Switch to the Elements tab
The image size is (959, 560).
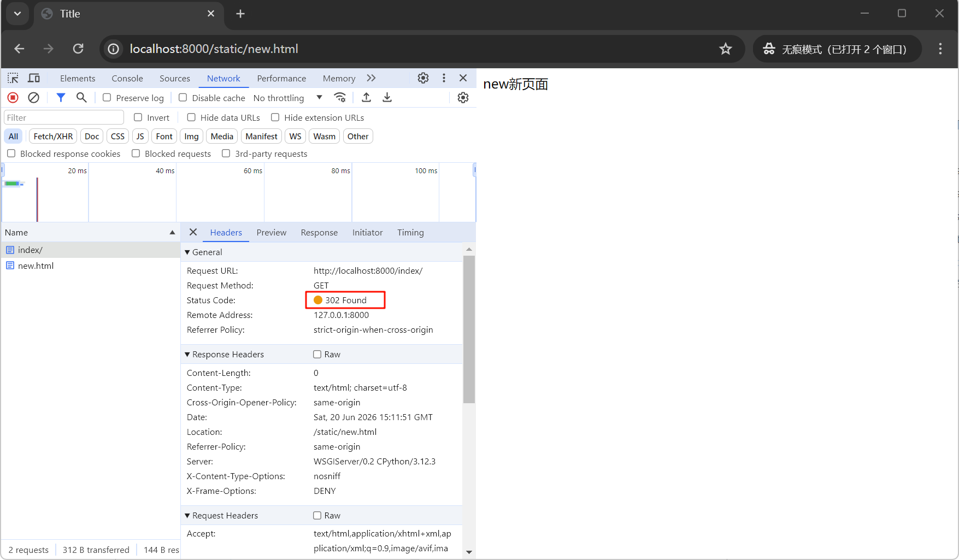pos(78,78)
